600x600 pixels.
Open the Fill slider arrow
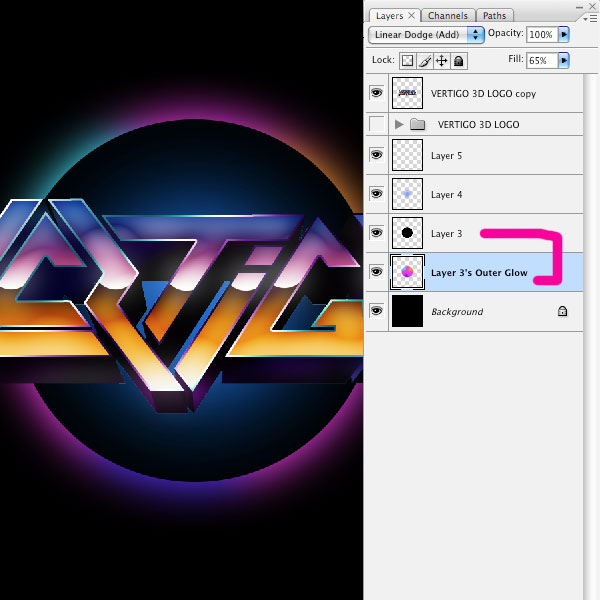point(564,60)
